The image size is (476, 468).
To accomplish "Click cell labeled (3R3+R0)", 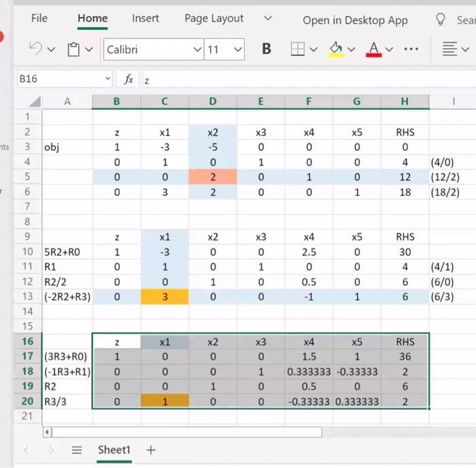I will click(x=67, y=356).
